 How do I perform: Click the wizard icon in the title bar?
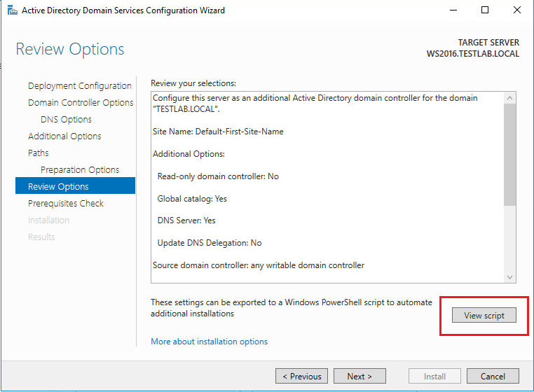(11, 10)
